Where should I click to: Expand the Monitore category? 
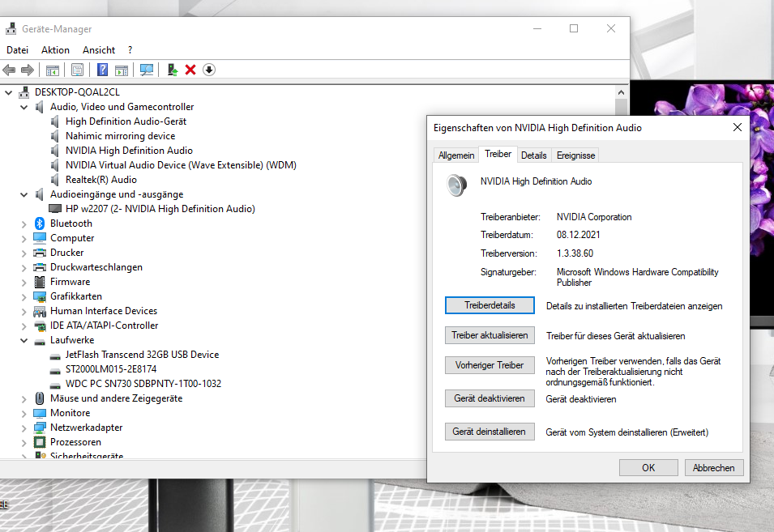click(24, 413)
